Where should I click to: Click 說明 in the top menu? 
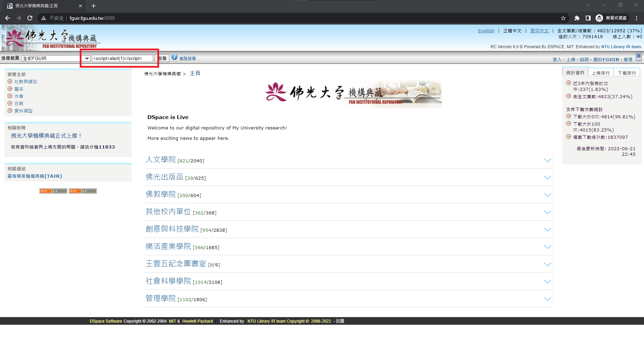click(584, 60)
